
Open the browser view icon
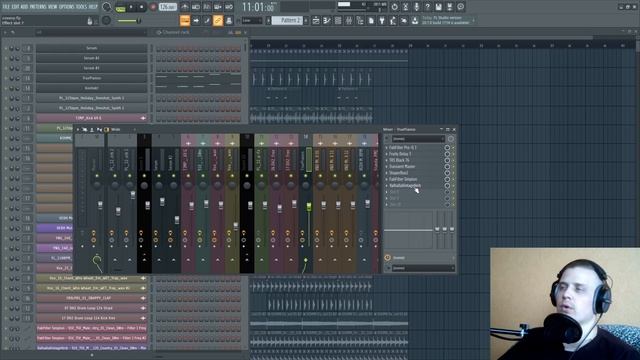click(360, 20)
